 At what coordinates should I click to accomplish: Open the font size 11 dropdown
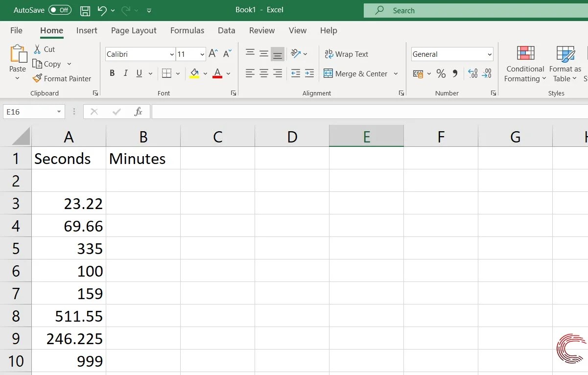(202, 54)
